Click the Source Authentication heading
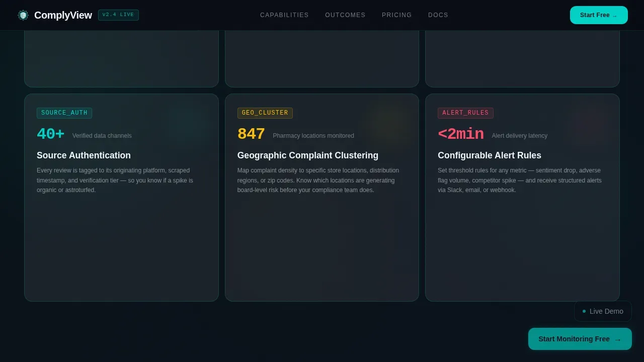Image resolution: width=644 pixels, height=362 pixels. pos(84,155)
